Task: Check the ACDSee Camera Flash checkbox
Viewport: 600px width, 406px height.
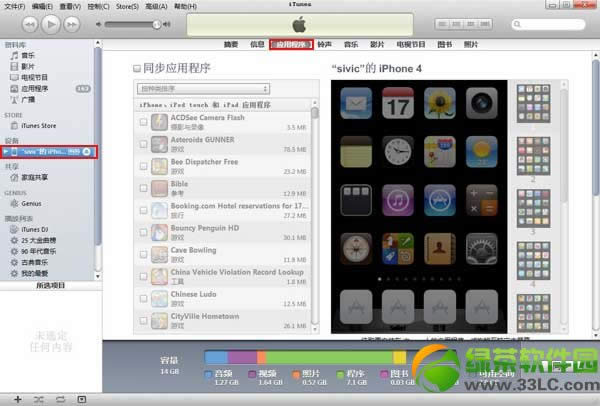Action: click(x=143, y=122)
